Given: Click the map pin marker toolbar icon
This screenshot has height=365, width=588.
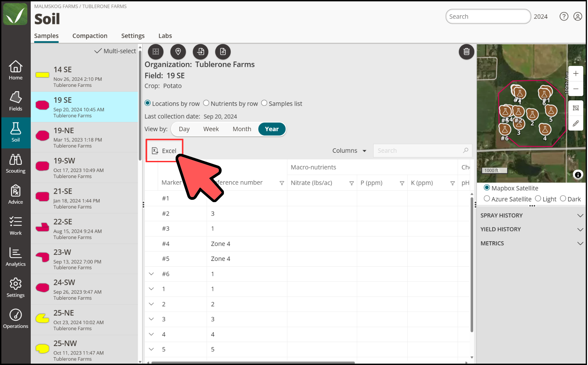Looking at the screenshot, I should tap(178, 52).
